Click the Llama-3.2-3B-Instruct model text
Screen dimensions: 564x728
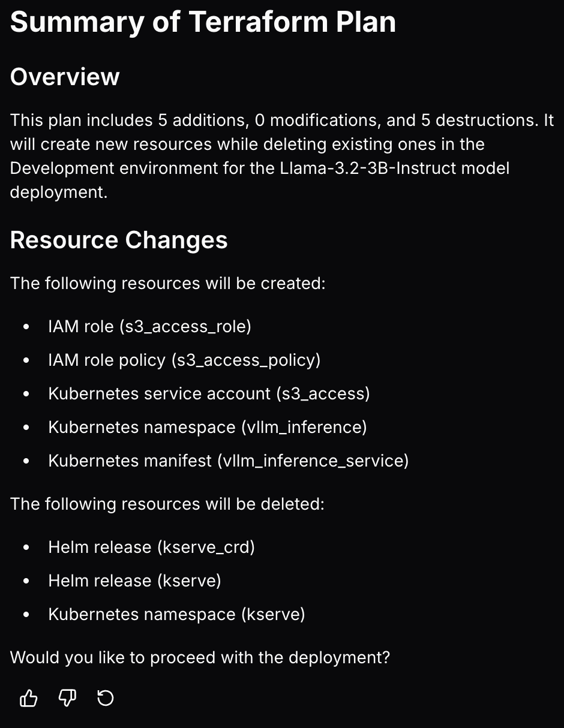395,168
